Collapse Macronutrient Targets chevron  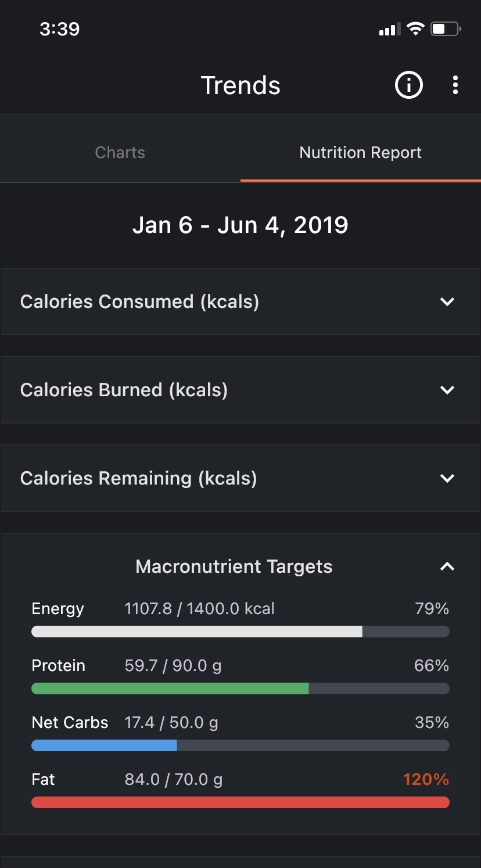point(447,566)
